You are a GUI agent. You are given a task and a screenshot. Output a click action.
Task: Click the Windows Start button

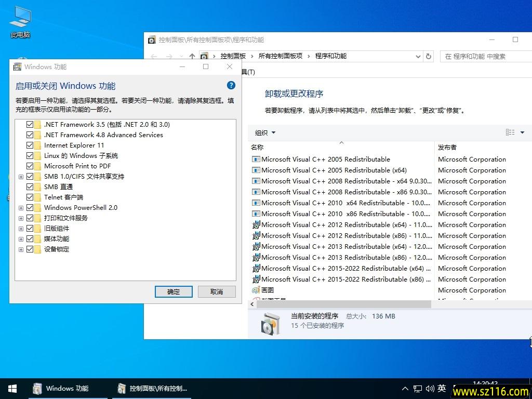tap(12, 388)
